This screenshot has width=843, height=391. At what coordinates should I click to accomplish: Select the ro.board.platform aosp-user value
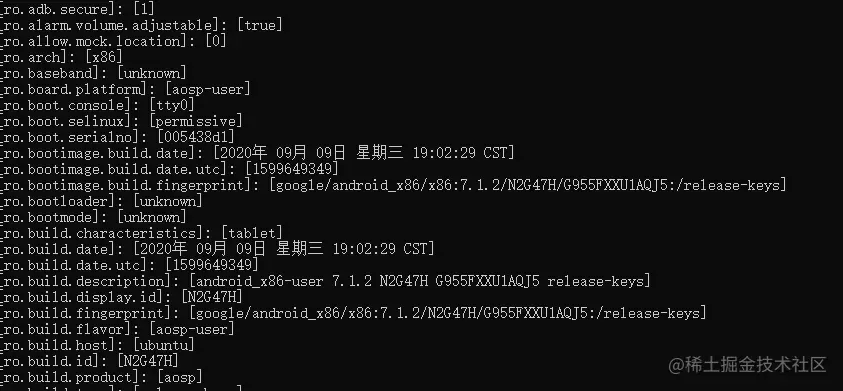click(x=208, y=89)
